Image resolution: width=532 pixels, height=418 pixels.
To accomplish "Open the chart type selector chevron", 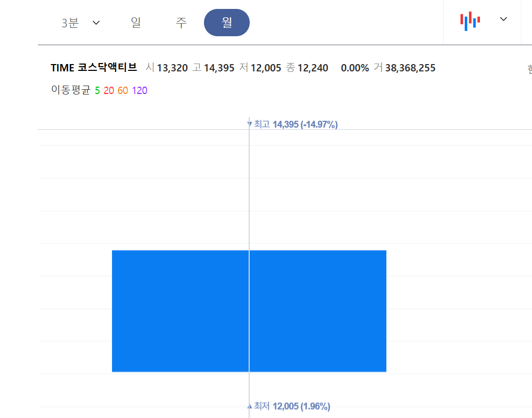I will tap(503, 19).
